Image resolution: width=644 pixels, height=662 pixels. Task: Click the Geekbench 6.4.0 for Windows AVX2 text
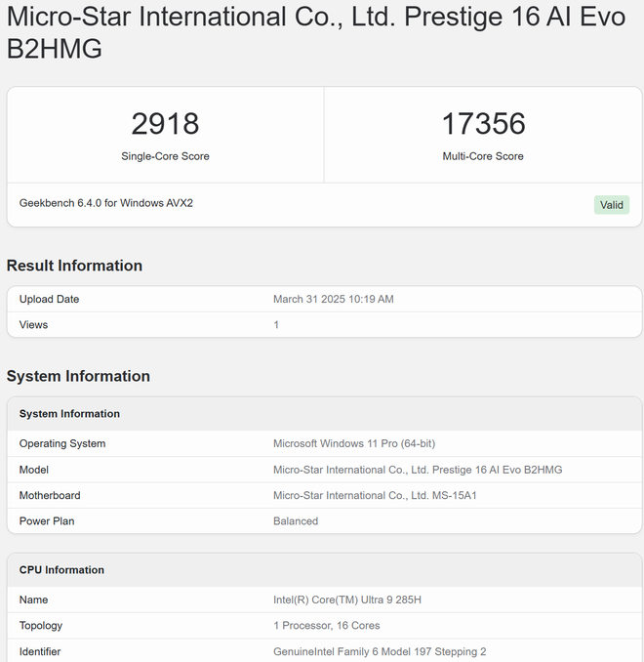tap(106, 203)
